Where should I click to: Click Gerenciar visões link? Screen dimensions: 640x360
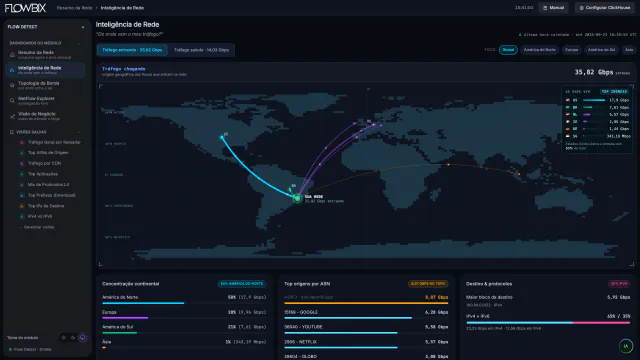coord(39,227)
